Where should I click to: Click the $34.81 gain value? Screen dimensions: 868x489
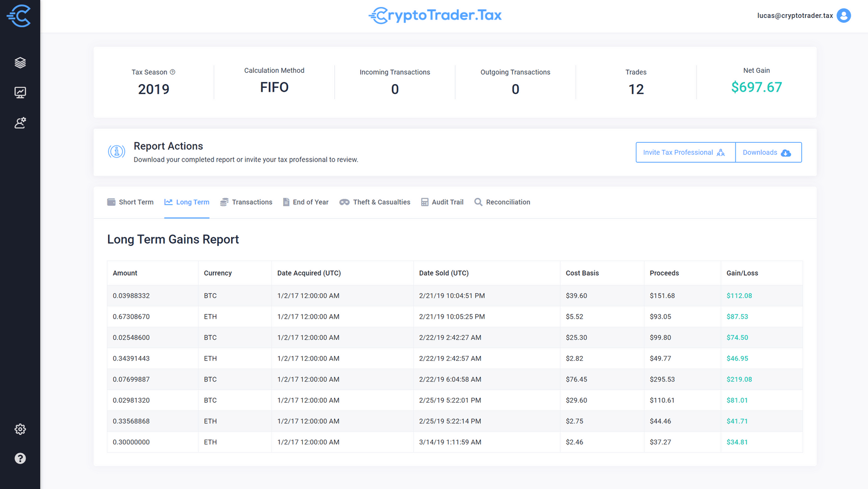(737, 442)
